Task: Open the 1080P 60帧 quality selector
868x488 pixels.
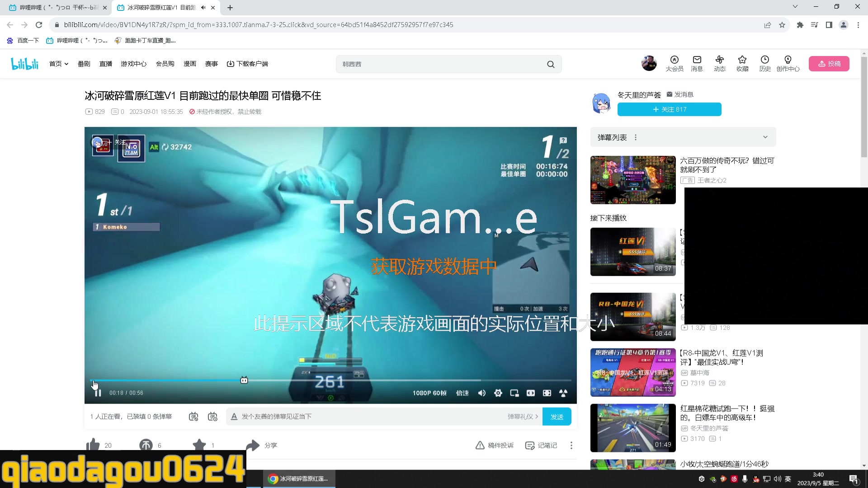Action: pyautogui.click(x=429, y=393)
